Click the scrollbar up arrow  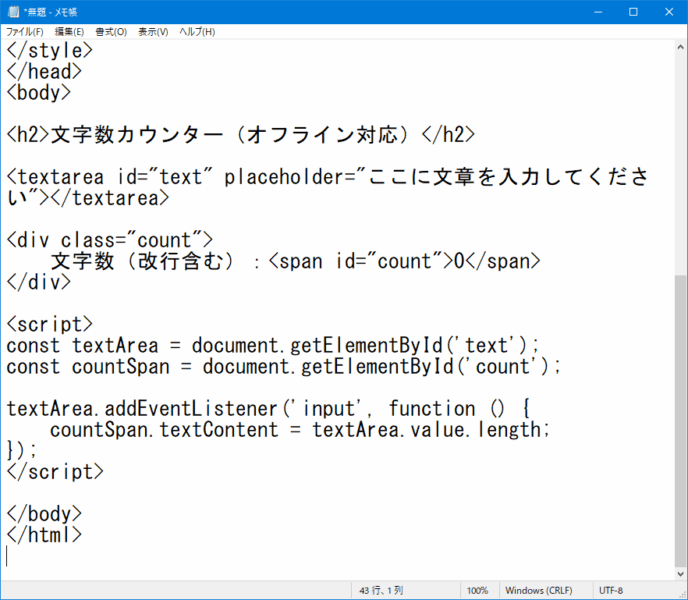click(x=679, y=47)
